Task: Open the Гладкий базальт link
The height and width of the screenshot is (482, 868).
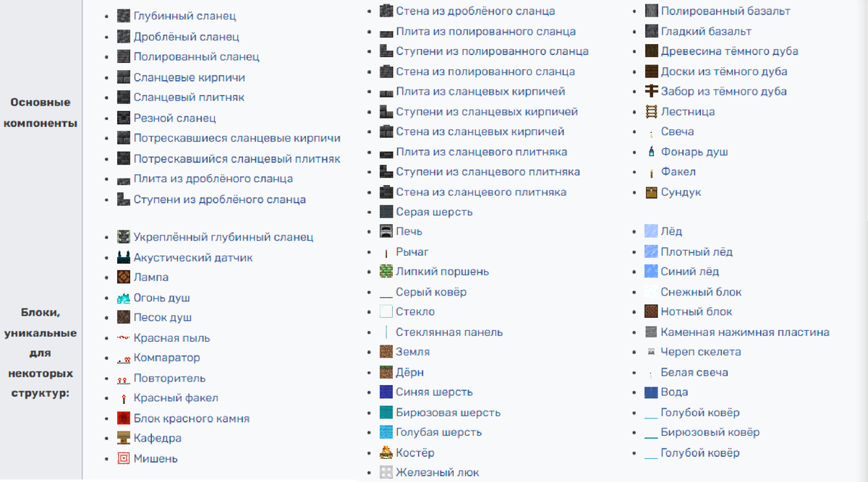Action: click(x=706, y=31)
